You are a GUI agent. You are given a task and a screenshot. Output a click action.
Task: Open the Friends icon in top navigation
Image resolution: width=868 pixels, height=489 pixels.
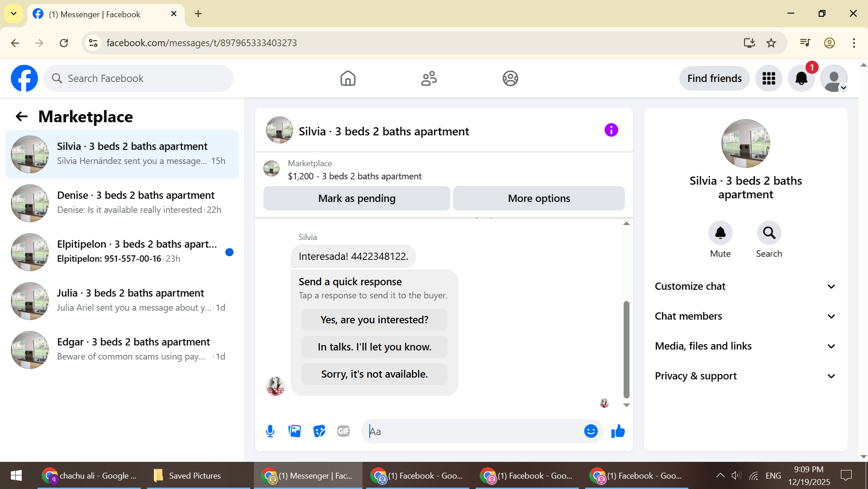429,78
